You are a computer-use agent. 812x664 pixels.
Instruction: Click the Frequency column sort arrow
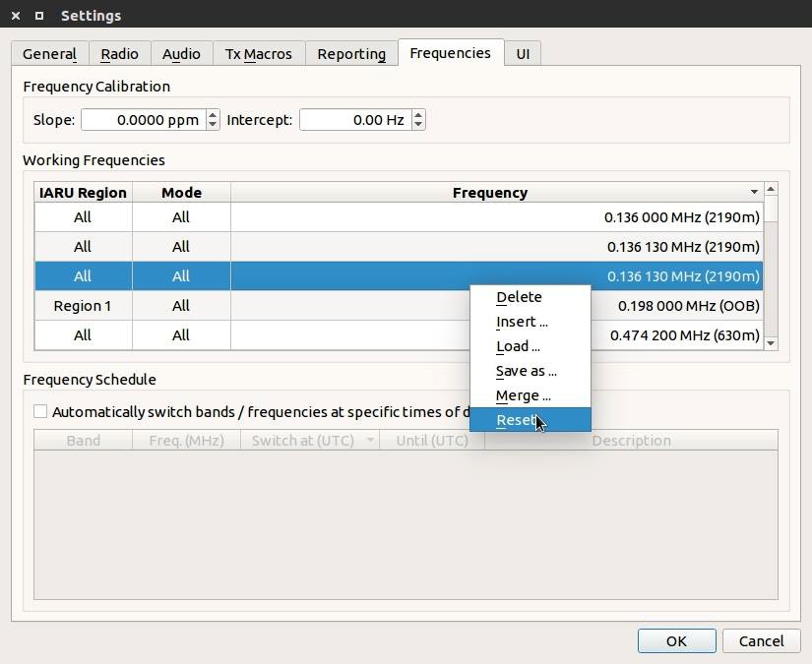[x=754, y=193]
